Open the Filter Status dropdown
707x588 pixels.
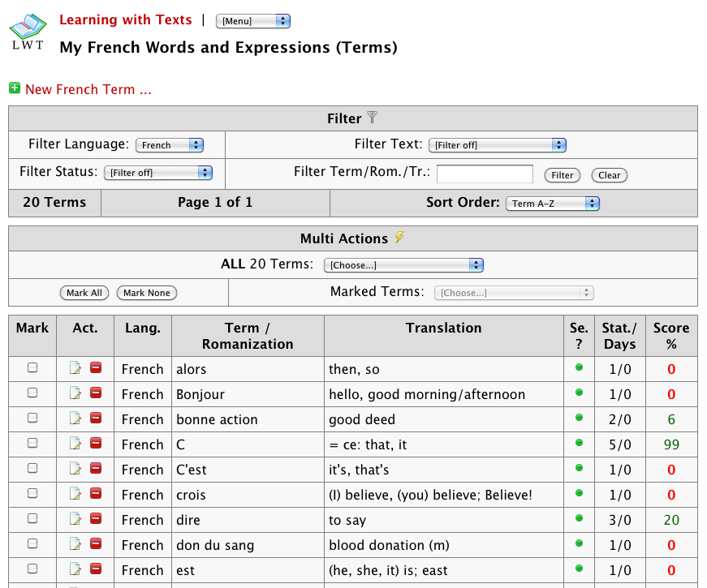158,172
